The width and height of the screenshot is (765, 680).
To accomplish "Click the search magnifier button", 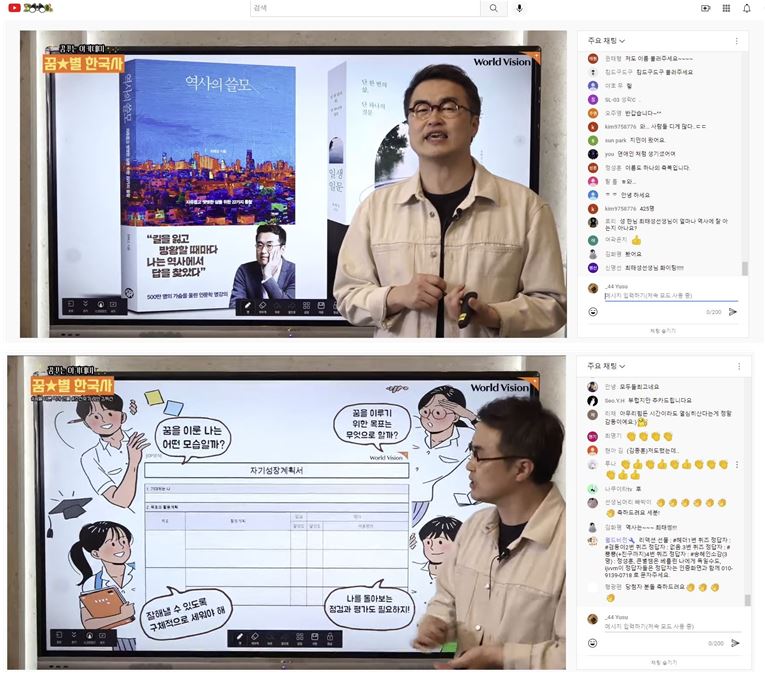I will pos(493,8).
